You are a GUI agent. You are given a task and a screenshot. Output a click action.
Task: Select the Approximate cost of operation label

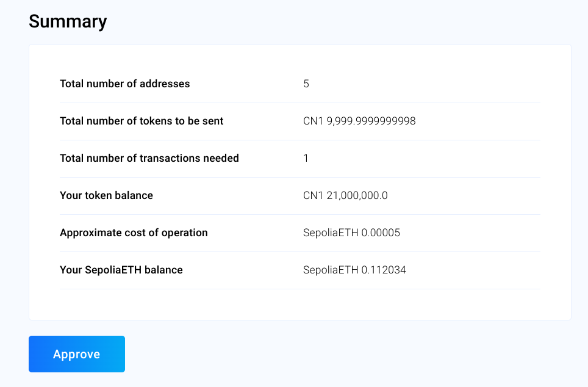coord(134,233)
